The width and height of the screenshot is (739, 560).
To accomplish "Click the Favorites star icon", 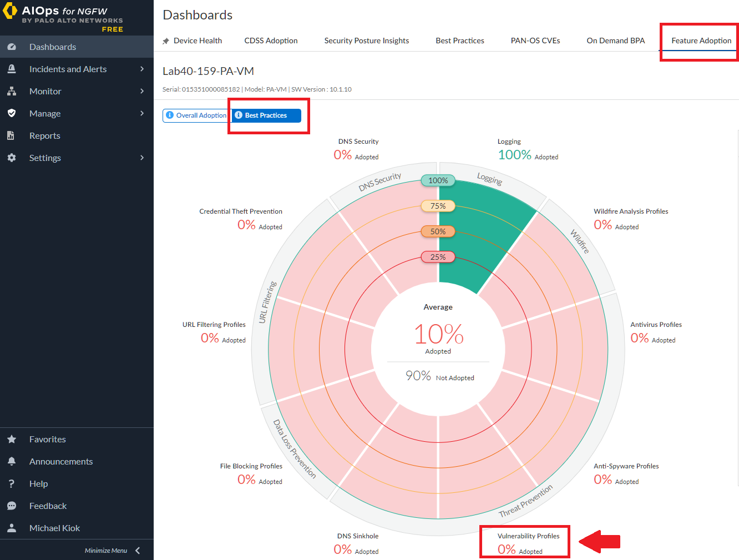I will pyautogui.click(x=12, y=440).
